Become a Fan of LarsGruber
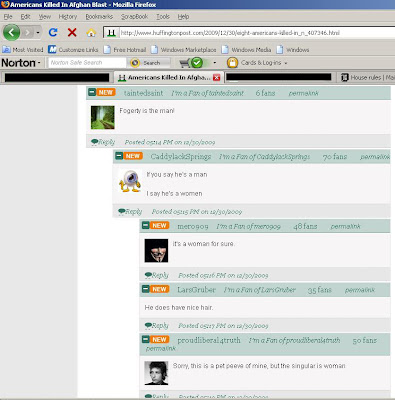 (259, 290)
